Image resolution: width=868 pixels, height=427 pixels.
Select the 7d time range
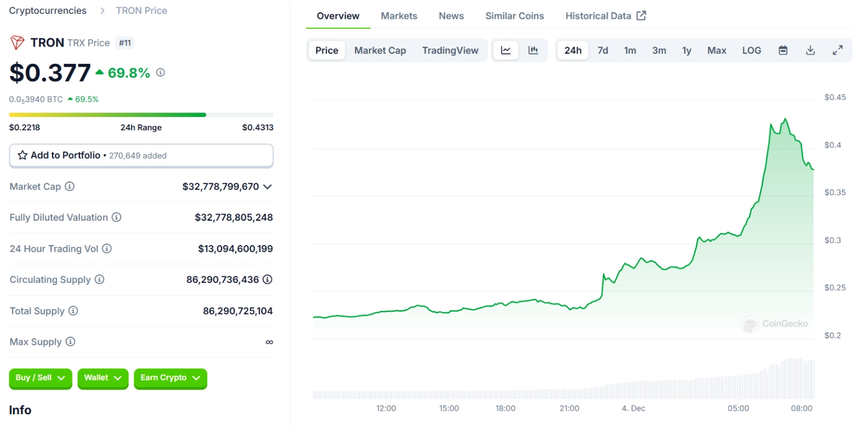[603, 50]
